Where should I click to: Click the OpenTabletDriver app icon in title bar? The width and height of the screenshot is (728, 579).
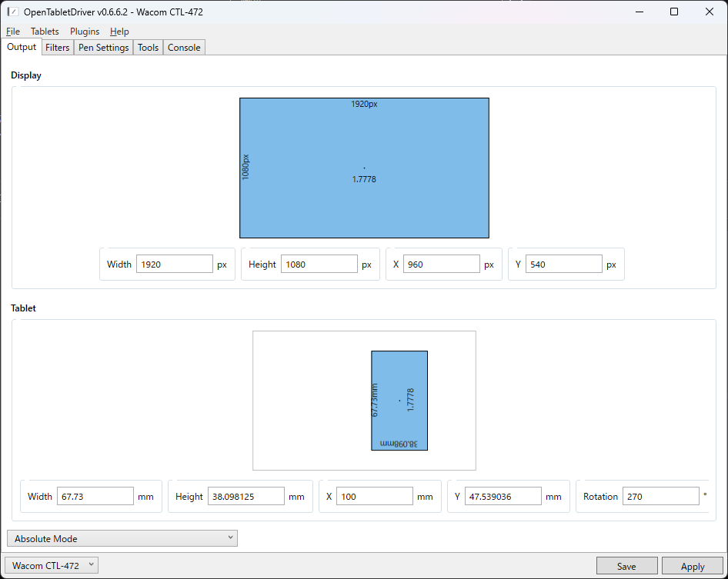(x=12, y=12)
